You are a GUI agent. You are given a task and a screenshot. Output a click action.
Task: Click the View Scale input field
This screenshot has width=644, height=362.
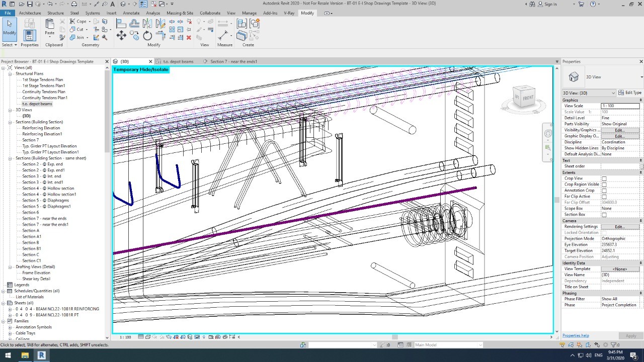620,106
